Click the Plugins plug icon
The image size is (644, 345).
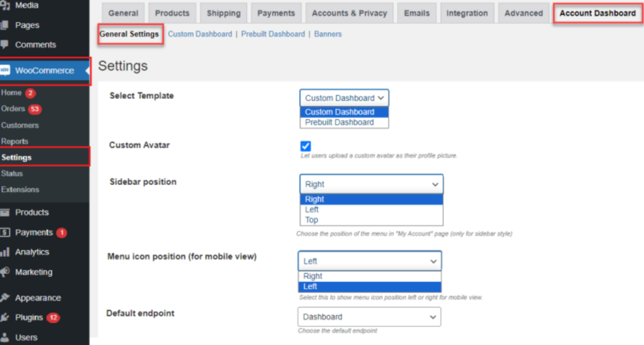5,318
